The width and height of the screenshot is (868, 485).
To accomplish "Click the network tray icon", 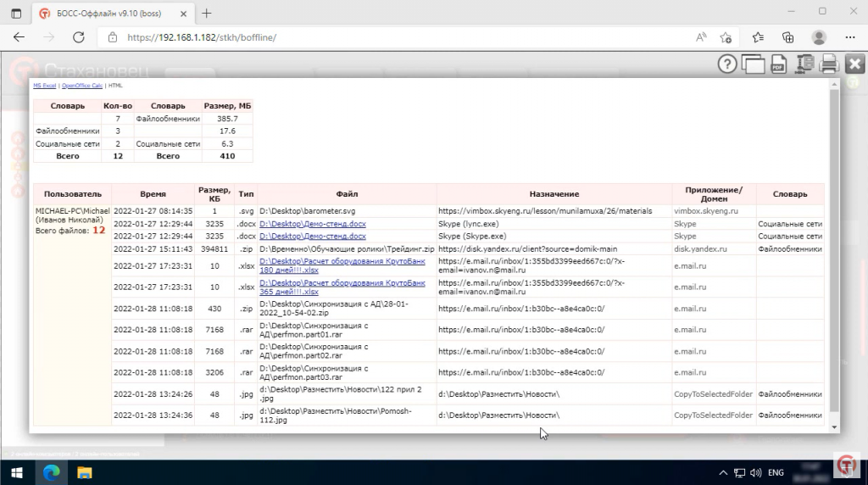I will click(x=739, y=473).
